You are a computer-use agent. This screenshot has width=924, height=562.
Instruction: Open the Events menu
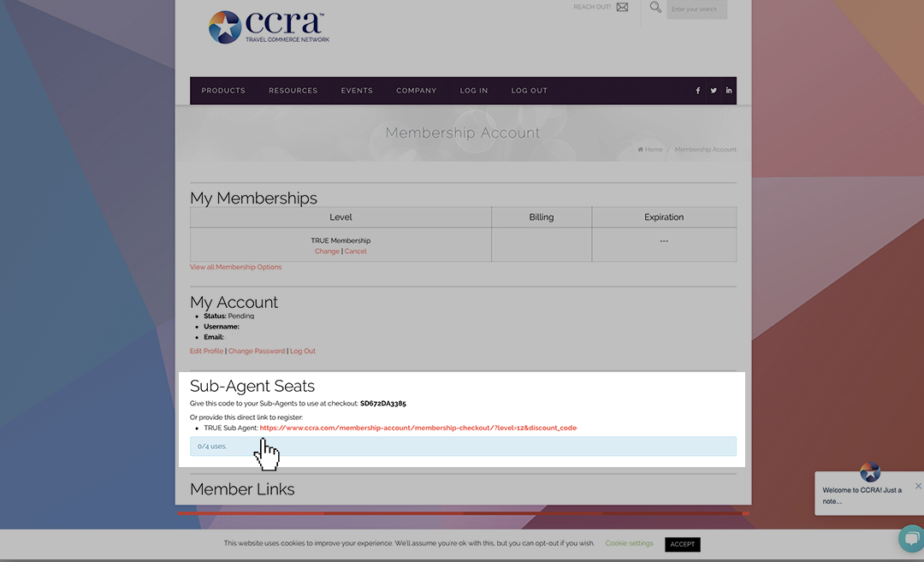pos(357,91)
